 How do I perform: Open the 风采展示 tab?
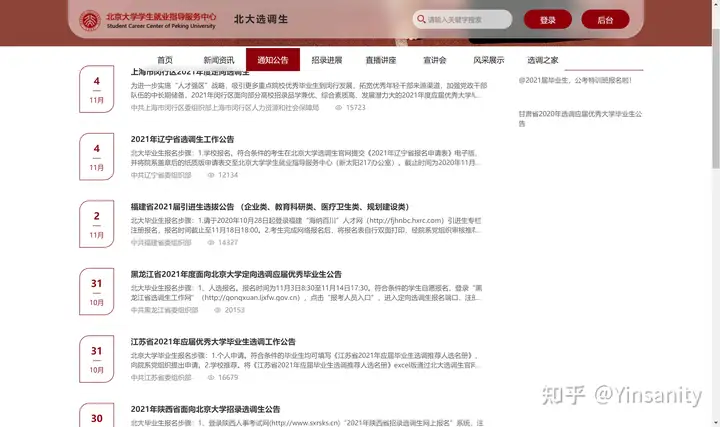(x=489, y=60)
